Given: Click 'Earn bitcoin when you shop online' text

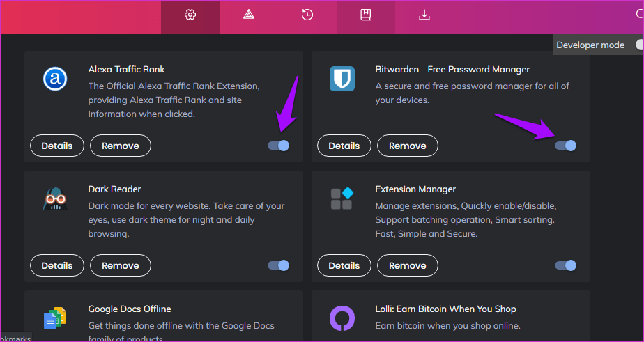Looking at the screenshot, I should click(x=448, y=326).
